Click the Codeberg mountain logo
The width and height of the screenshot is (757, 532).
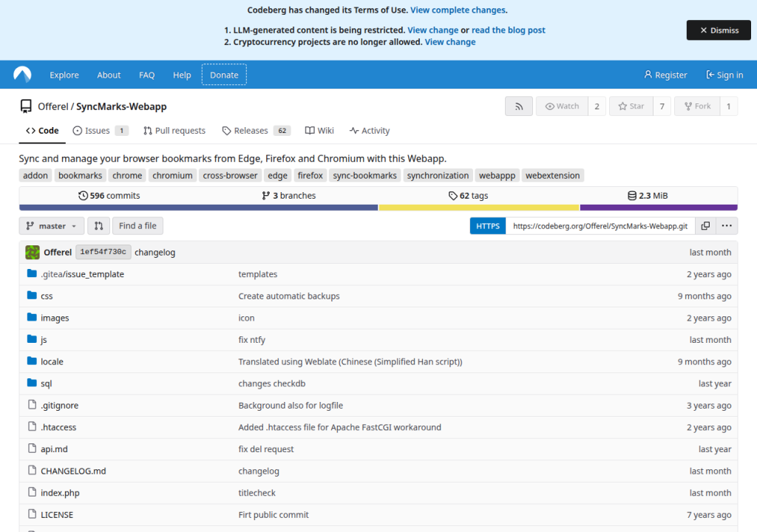coord(22,75)
